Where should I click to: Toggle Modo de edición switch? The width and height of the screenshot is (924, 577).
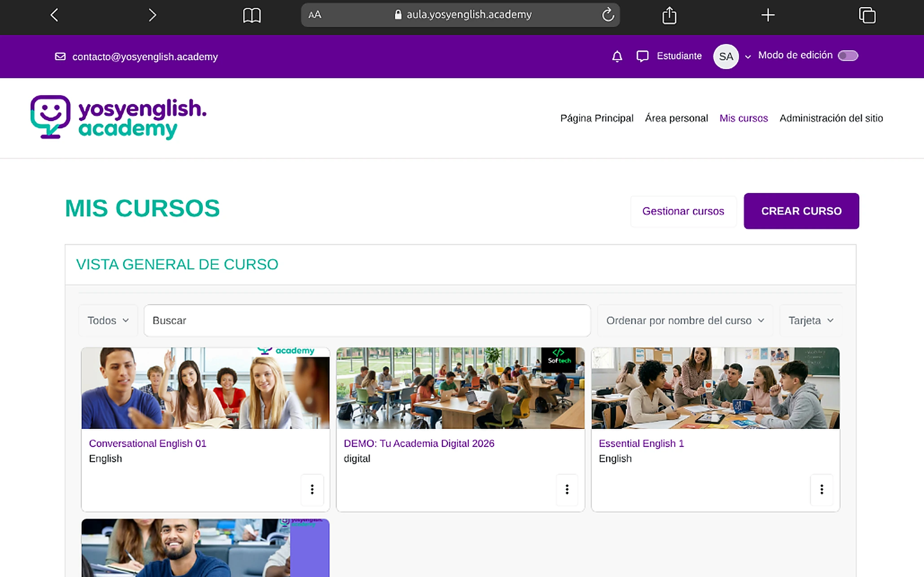click(848, 56)
